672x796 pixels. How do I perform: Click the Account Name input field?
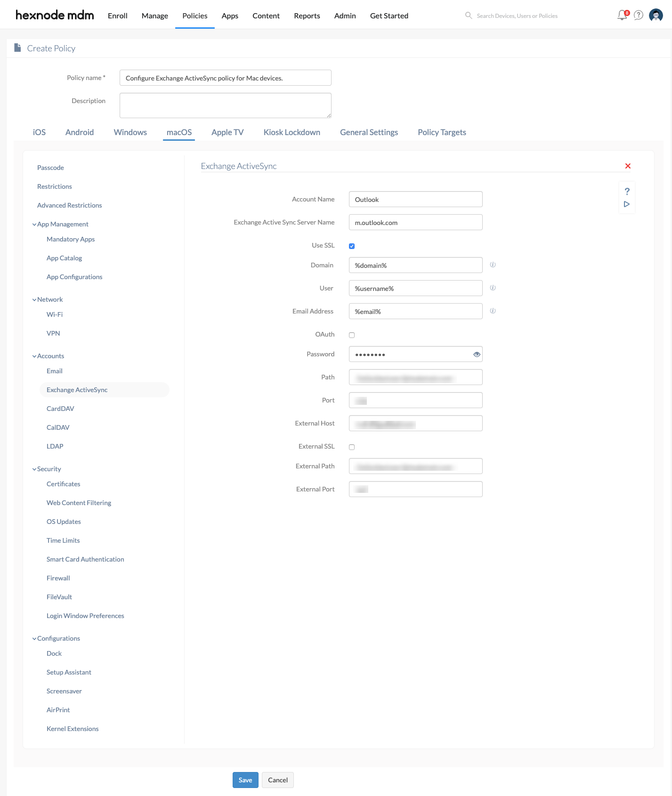[x=416, y=199]
